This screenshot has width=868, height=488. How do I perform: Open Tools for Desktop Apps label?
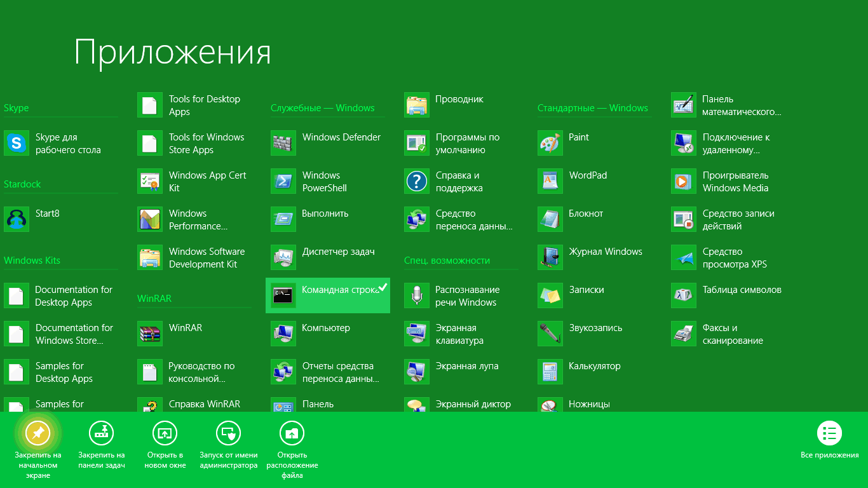[205, 105]
